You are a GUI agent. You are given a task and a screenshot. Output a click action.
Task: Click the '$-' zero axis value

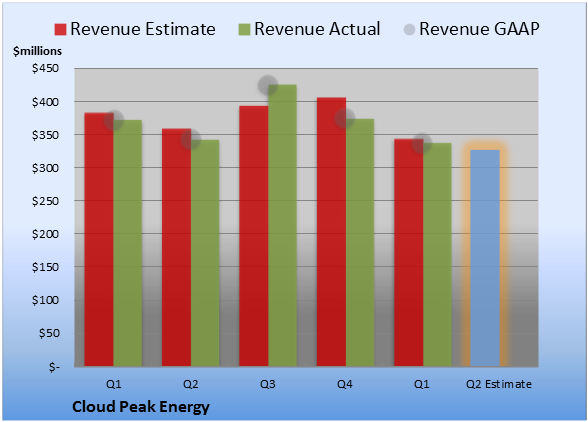tap(54, 366)
